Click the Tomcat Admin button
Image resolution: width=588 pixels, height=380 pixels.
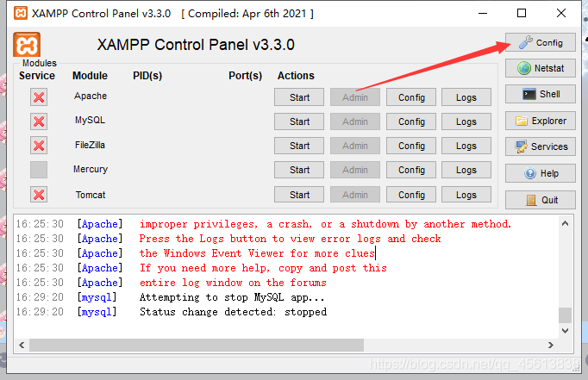coord(354,195)
